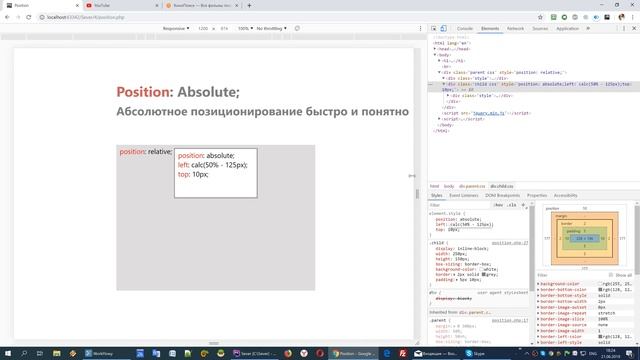
Task: Open the Responsive device dropdown
Action: (176, 29)
